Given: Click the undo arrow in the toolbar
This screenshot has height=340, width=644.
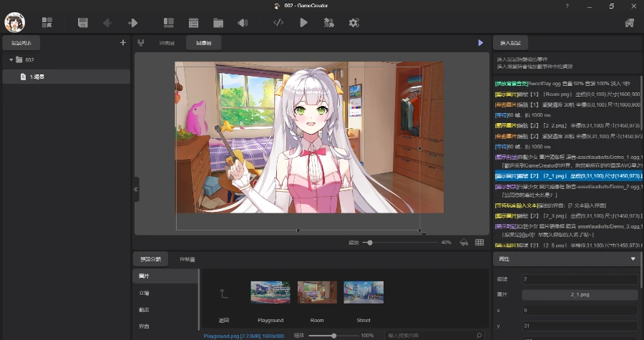Looking at the screenshot, I should 107,23.
